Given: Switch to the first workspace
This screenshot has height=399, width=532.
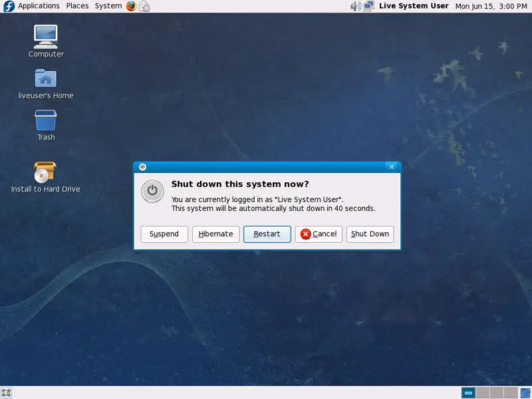Looking at the screenshot, I should [468, 393].
